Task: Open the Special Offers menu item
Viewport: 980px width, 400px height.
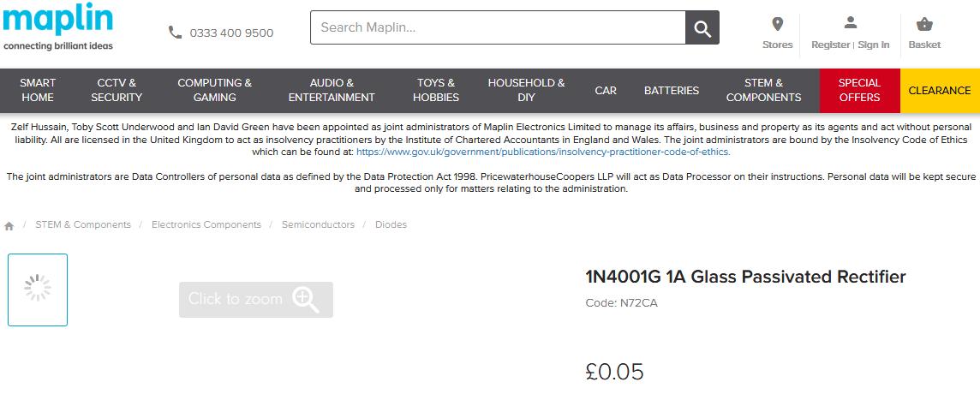Action: 859,91
